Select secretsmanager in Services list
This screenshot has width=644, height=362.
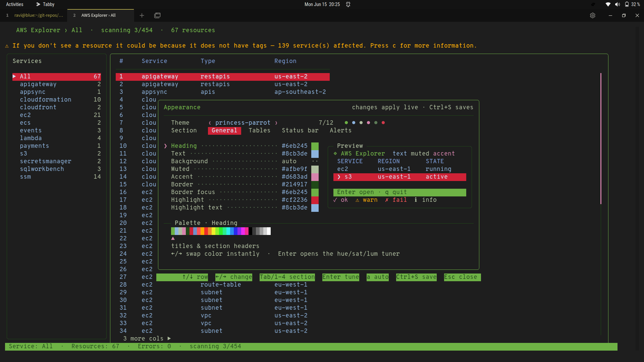point(57,162)
